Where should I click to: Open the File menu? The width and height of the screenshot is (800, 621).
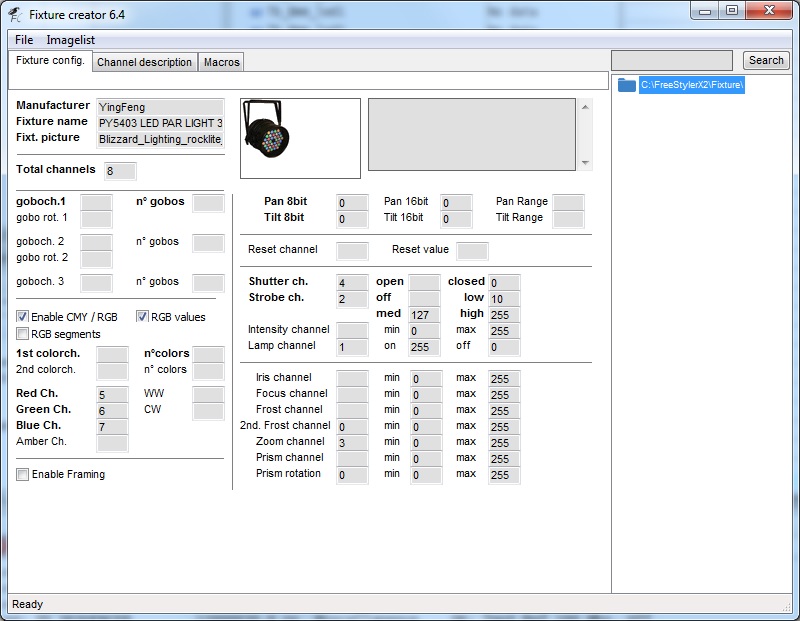(x=24, y=40)
